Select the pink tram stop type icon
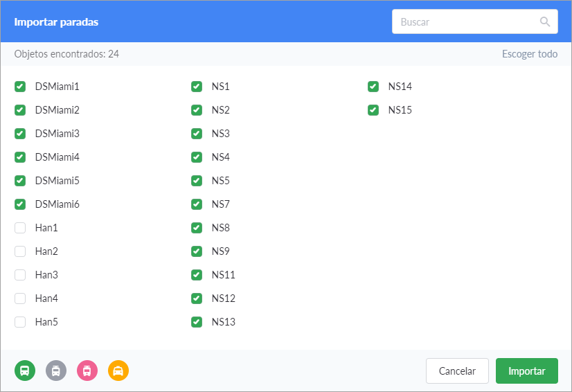 [x=87, y=371]
